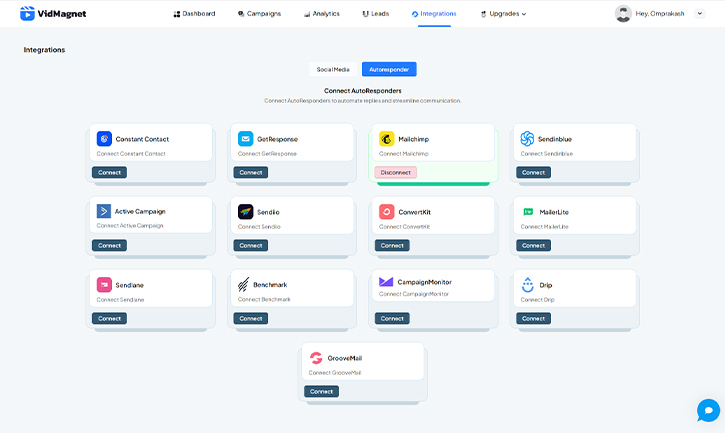The image size is (725, 433).
Task: Click the GrooveMail logo icon
Action: [x=316, y=358]
